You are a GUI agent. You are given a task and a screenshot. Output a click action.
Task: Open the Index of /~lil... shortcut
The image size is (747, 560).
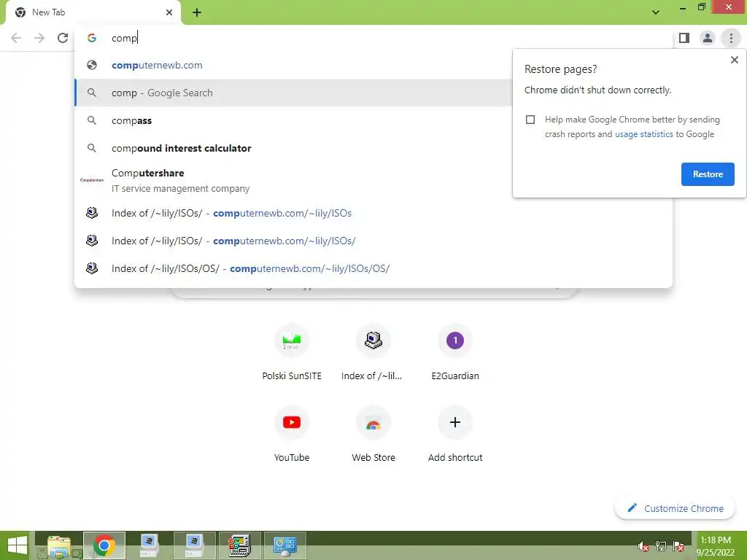click(373, 351)
